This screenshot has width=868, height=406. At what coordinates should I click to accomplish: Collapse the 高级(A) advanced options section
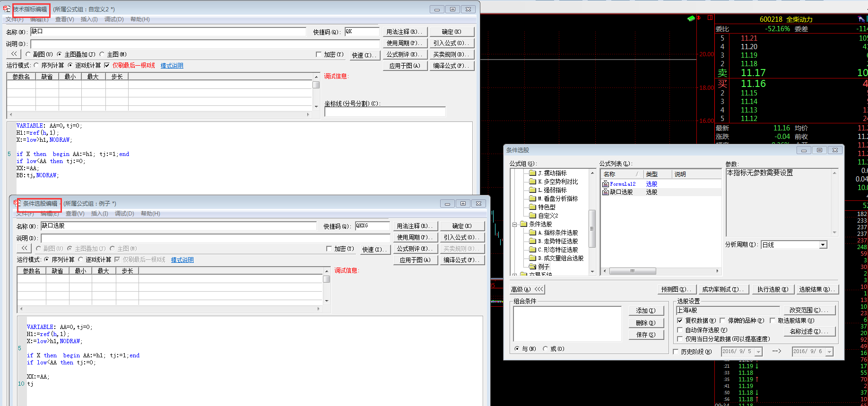coord(539,289)
